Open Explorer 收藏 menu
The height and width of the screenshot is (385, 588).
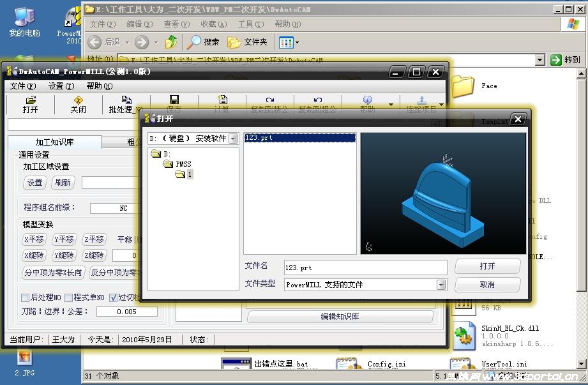click(214, 24)
